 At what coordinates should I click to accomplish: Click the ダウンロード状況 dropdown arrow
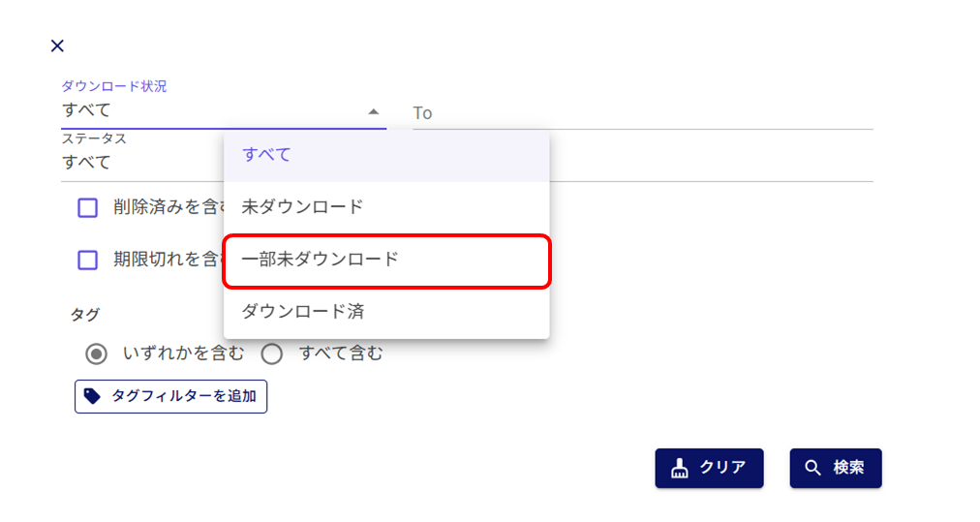tap(374, 111)
